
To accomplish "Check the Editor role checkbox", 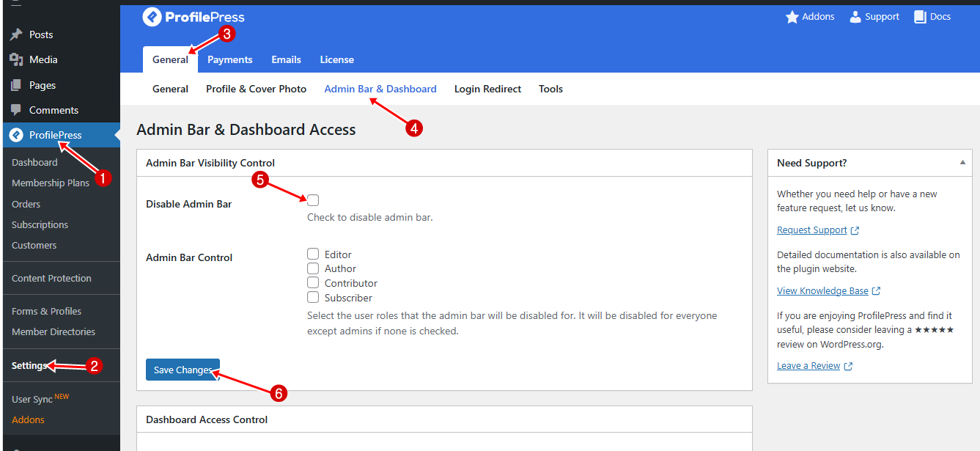I will point(313,254).
